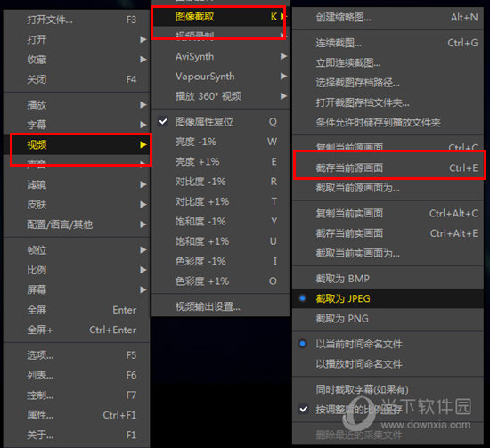Open 列表... F6
Viewport: 490px width, 448px height.
[x=77, y=375]
